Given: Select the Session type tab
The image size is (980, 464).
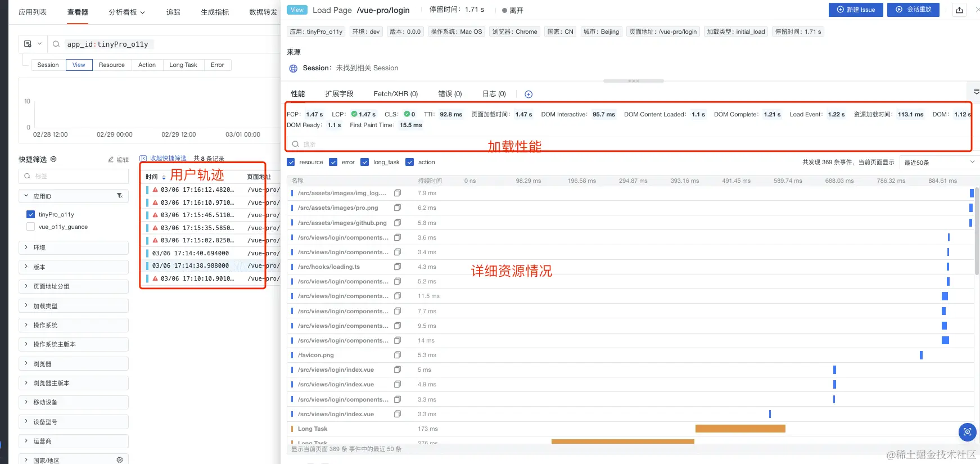Looking at the screenshot, I should click(48, 65).
